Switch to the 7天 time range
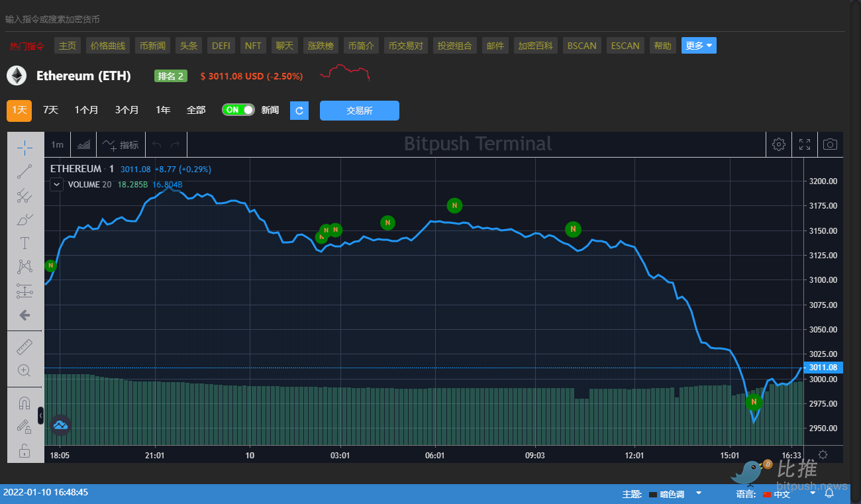The height and width of the screenshot is (504, 861). [x=50, y=110]
